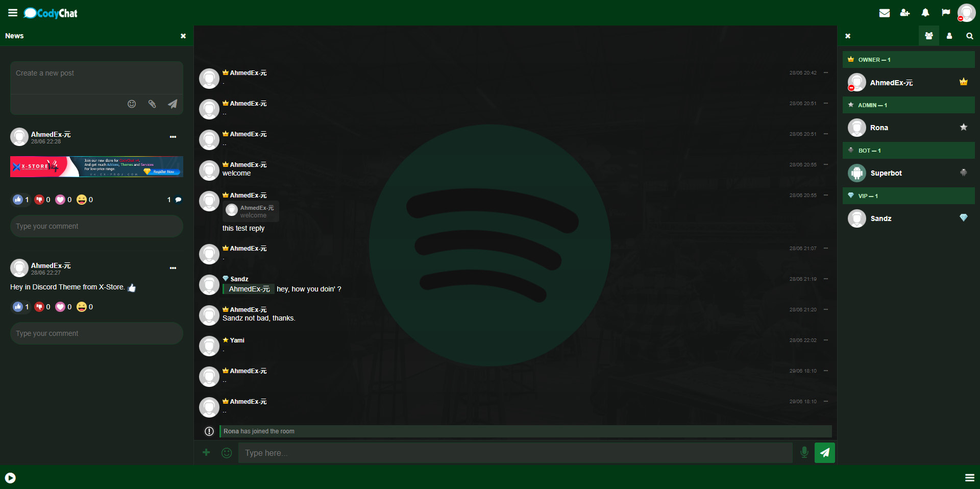Click the microphone voice record icon
The image size is (980, 489).
click(x=804, y=452)
